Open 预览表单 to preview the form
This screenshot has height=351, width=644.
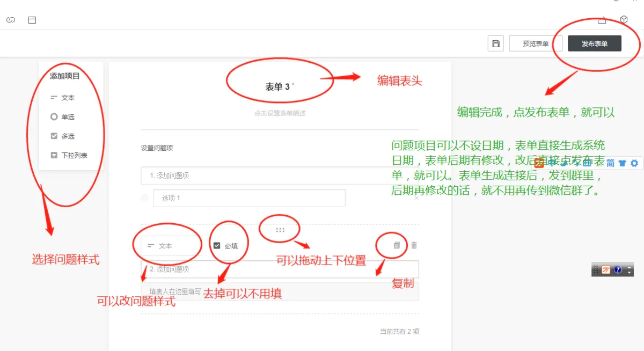pyautogui.click(x=535, y=43)
